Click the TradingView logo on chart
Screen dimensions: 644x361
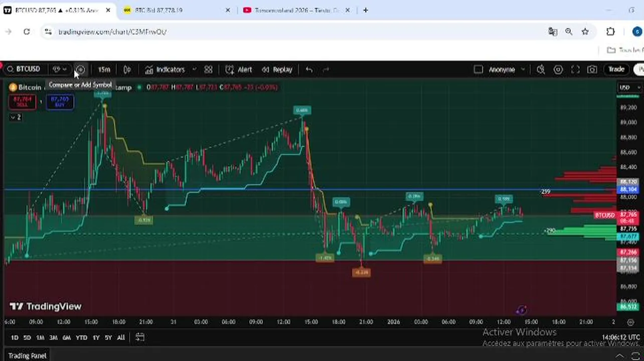coord(45,306)
